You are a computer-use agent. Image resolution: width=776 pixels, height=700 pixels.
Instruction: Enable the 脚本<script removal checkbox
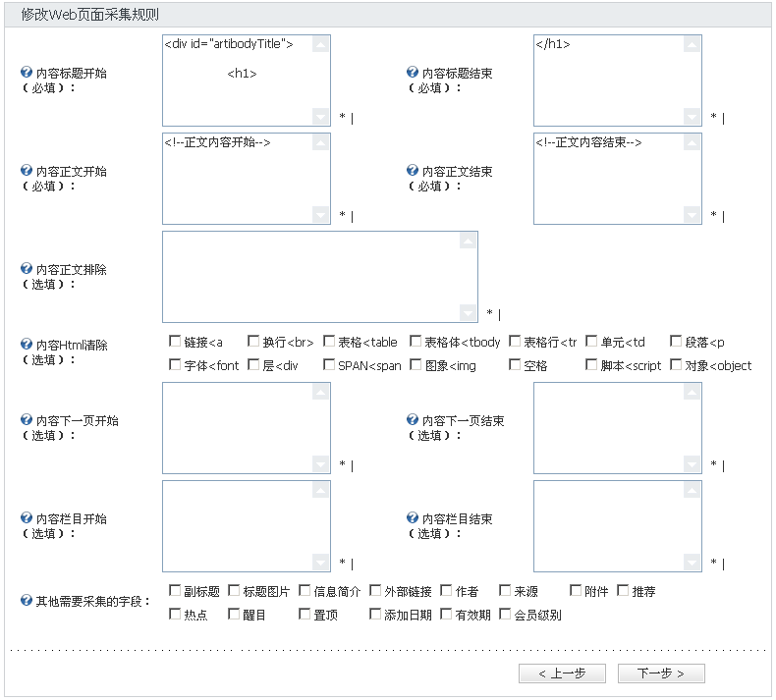(591, 364)
